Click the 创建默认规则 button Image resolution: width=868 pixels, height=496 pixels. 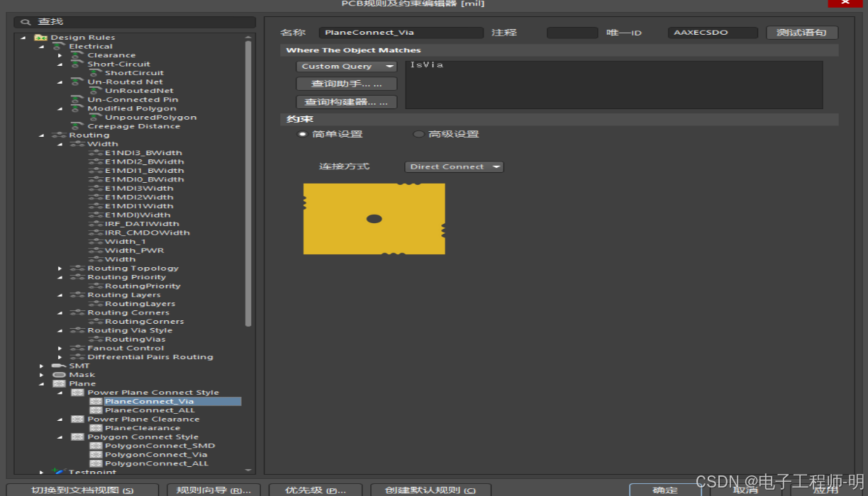click(x=431, y=490)
